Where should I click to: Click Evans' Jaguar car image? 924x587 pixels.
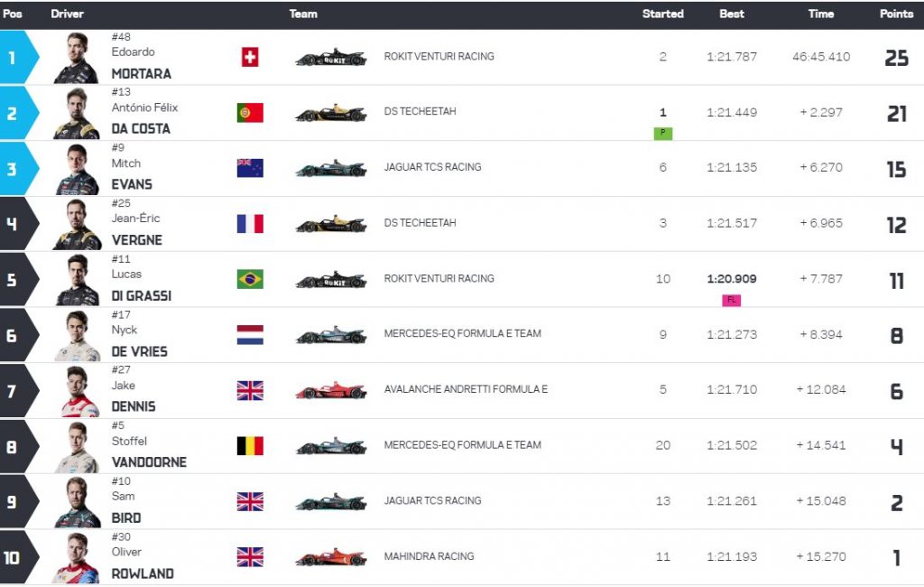(331, 168)
